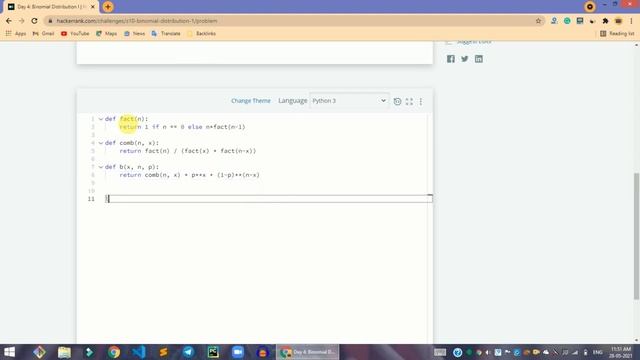Click the browser back arrow
This screenshot has width=640, height=360.
point(9,21)
